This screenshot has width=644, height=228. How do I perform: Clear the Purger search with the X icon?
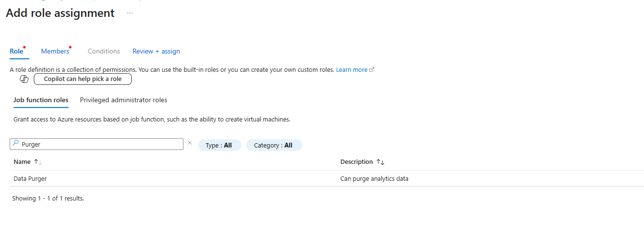coord(190,143)
